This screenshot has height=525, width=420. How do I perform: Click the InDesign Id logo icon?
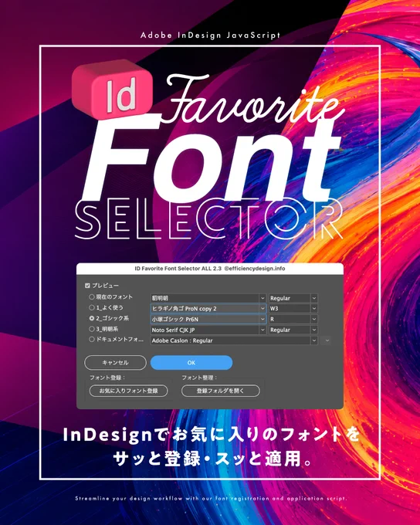[113, 90]
